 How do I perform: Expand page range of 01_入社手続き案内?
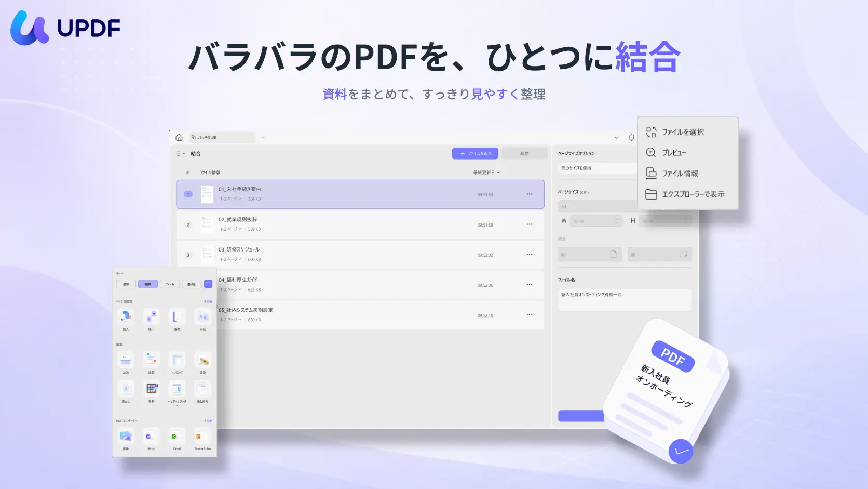[x=230, y=199]
